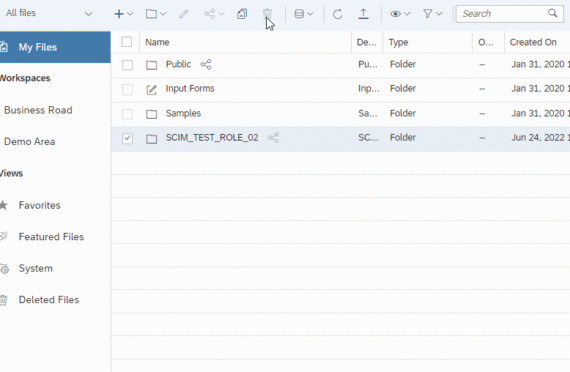Open the System view

pos(36,268)
